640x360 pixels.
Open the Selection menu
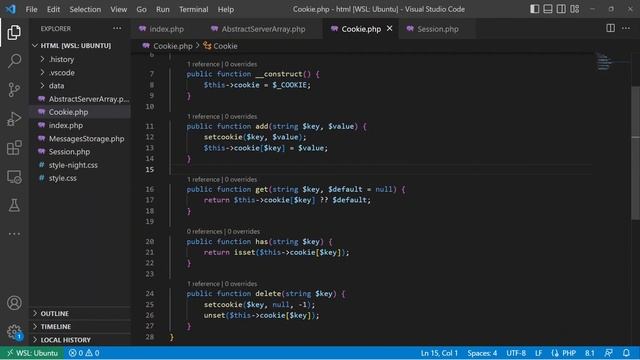pyautogui.click(x=85, y=9)
